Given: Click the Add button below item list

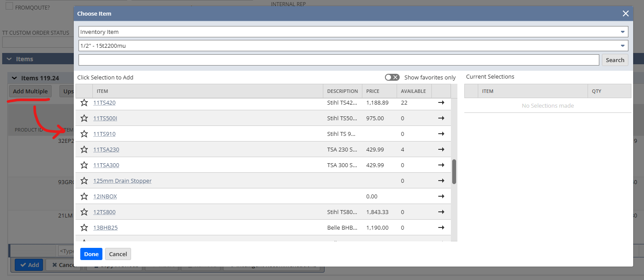Looking at the screenshot, I should pos(29,265).
